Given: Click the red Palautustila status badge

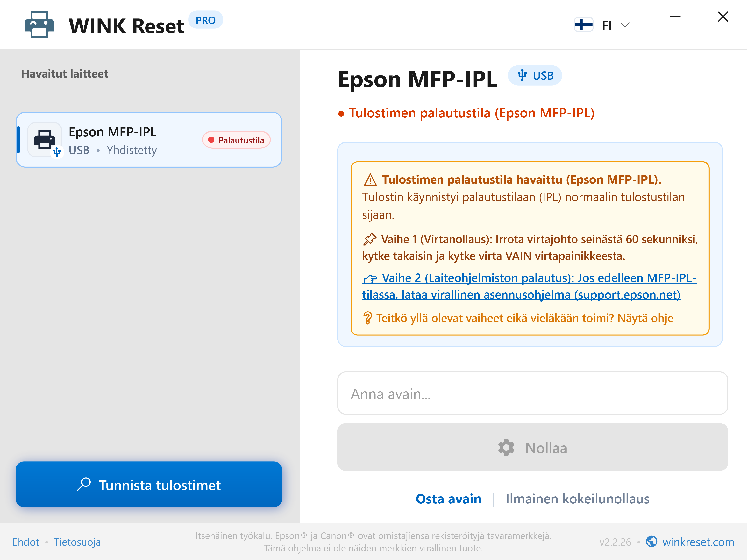Looking at the screenshot, I should 236,140.
